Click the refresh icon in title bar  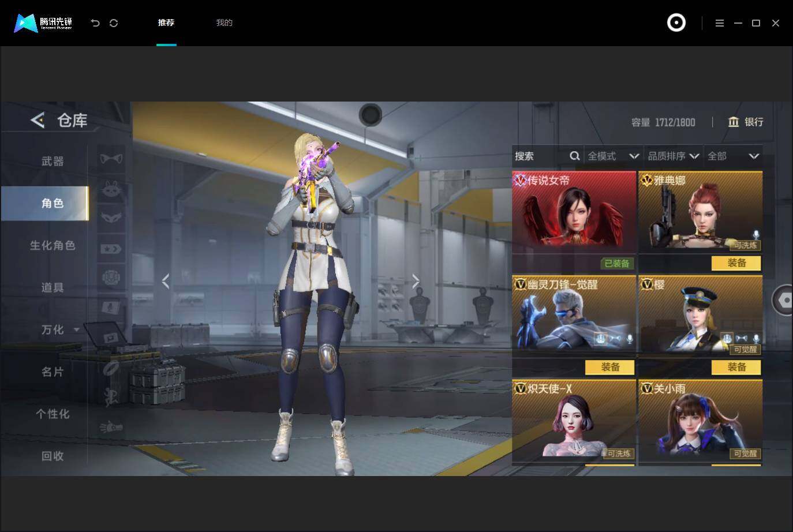(x=114, y=23)
